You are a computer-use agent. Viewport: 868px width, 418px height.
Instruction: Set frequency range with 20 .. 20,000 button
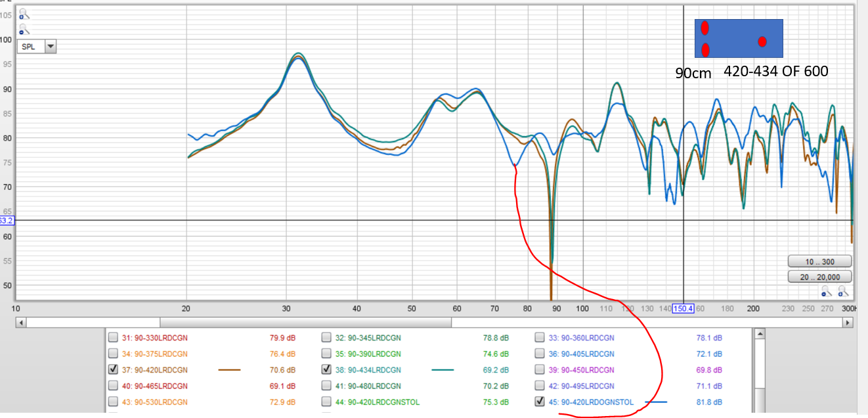click(819, 277)
